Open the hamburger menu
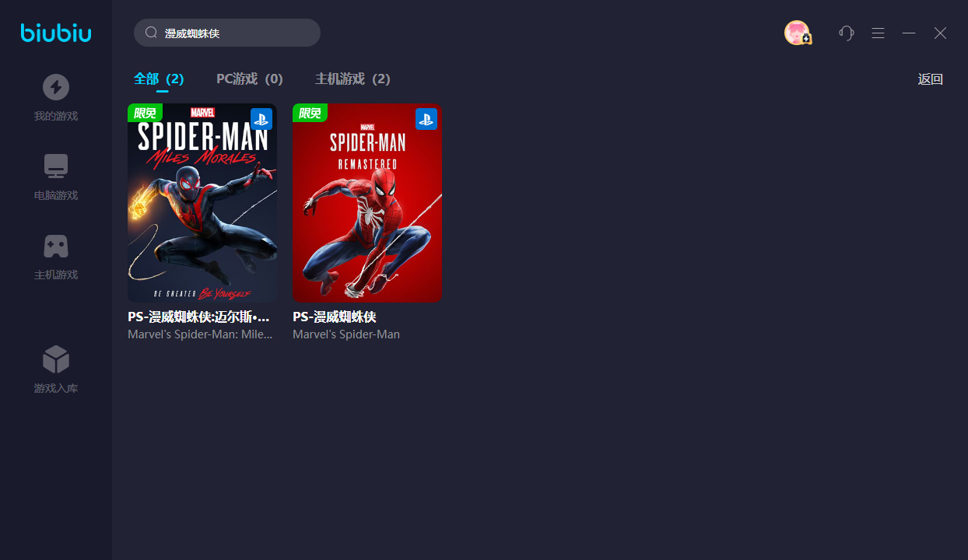Image resolution: width=968 pixels, height=560 pixels. (879, 33)
